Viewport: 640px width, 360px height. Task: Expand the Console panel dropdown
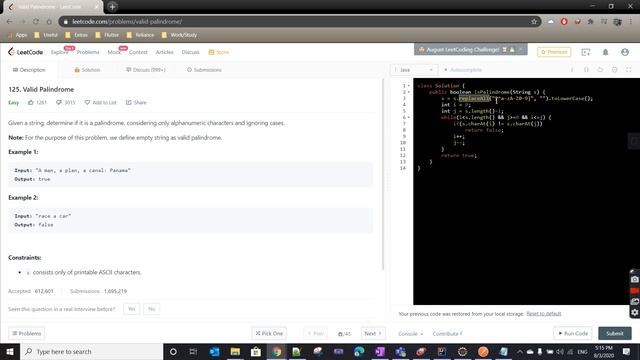point(410,333)
